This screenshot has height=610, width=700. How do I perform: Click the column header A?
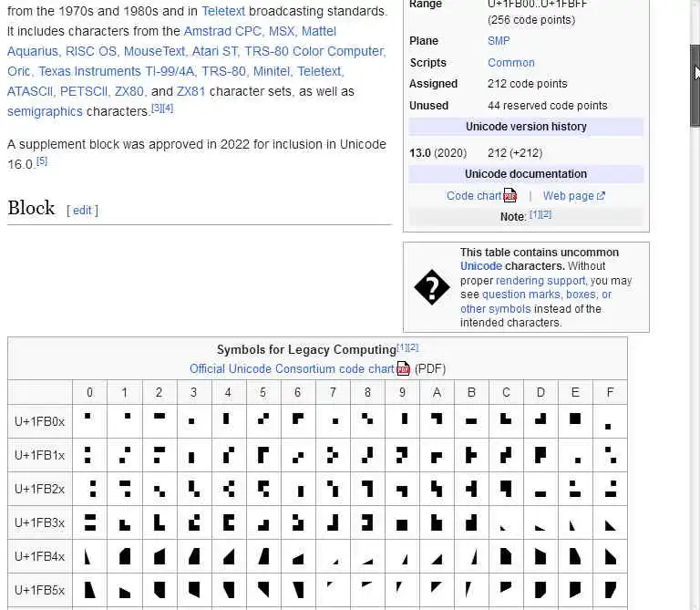(437, 392)
